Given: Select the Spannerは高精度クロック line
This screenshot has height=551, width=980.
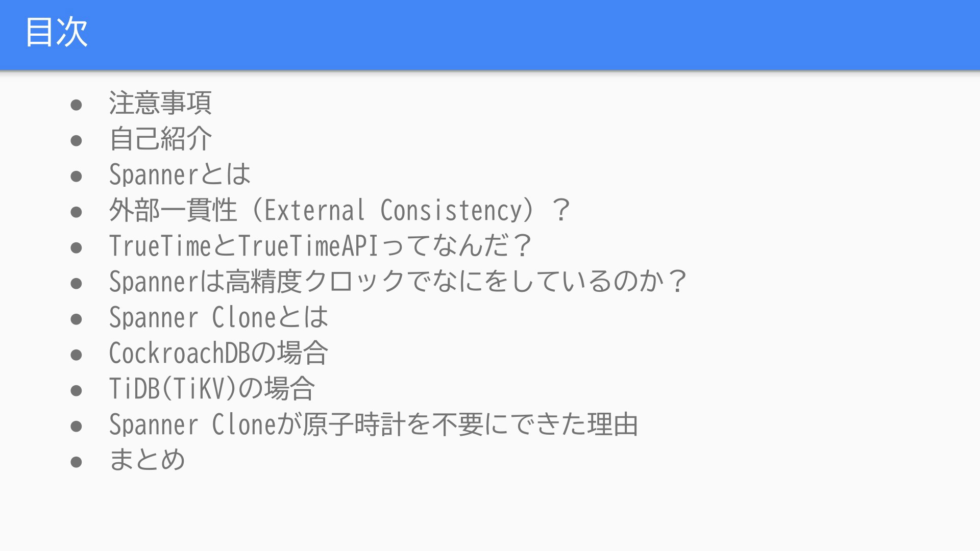Looking at the screenshot, I should click(x=398, y=282).
